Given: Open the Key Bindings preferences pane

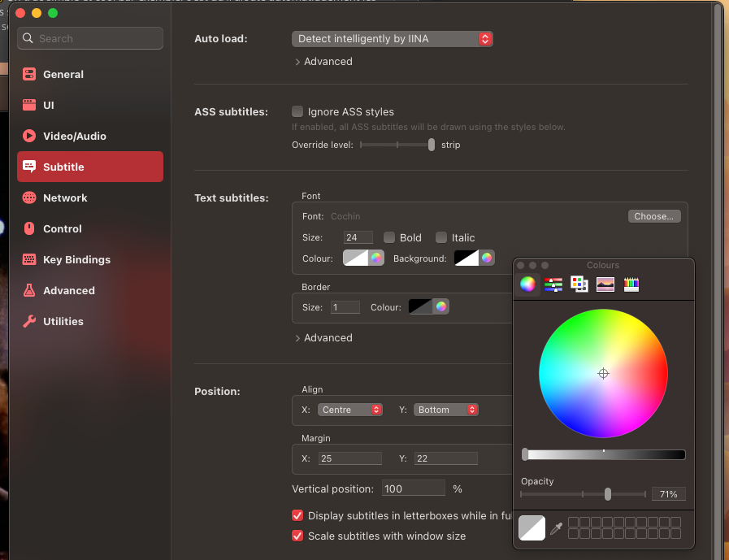Looking at the screenshot, I should (x=76, y=259).
